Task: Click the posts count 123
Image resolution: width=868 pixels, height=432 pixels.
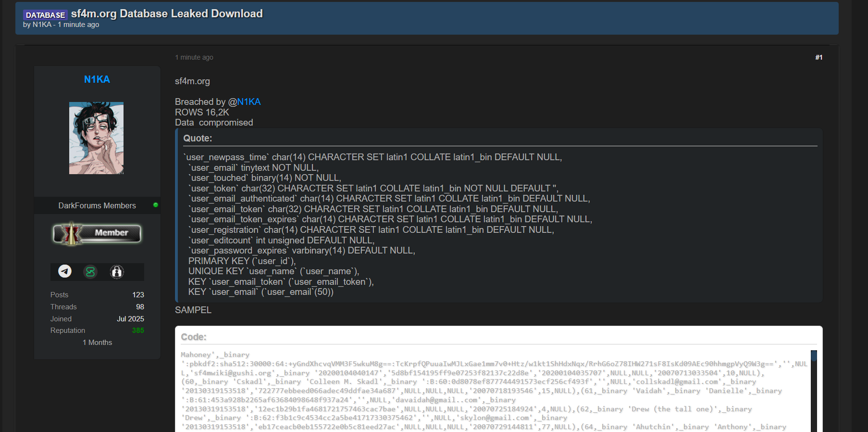Action: point(138,295)
